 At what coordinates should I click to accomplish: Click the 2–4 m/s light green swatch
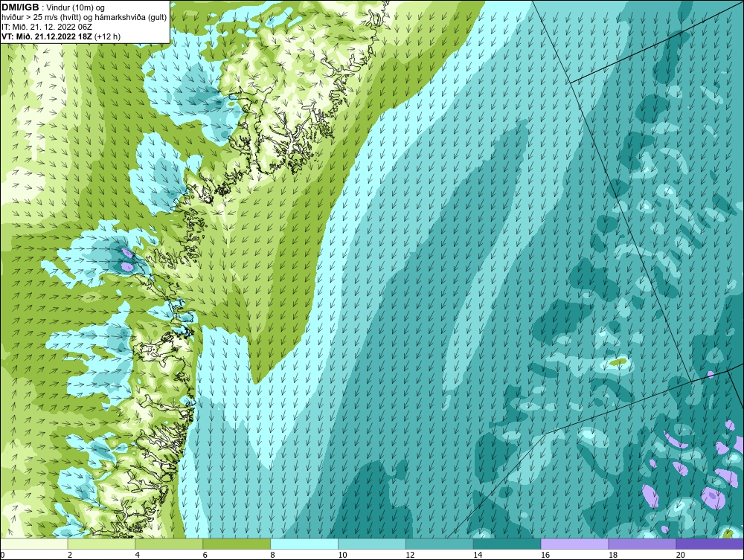tap(101, 544)
